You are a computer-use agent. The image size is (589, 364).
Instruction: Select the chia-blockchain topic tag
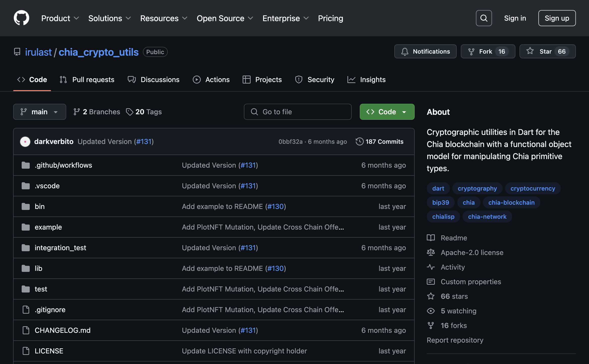pos(511,202)
